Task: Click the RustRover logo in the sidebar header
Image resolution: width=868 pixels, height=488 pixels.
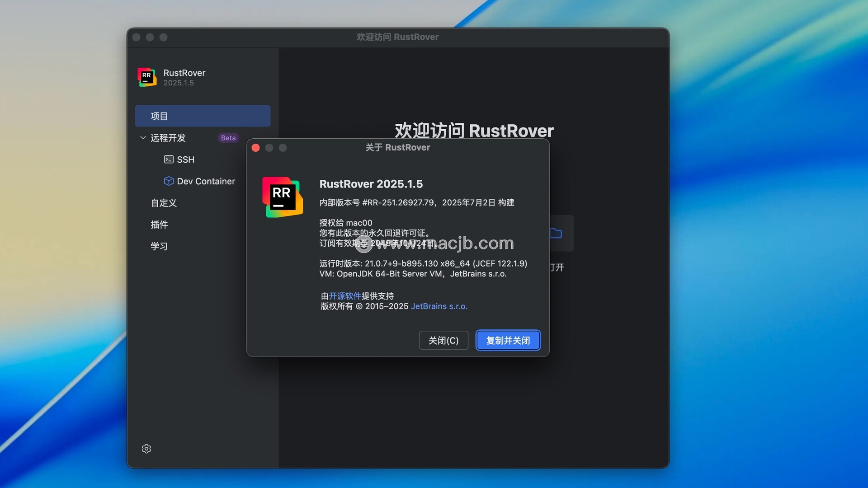Action: 147,77
